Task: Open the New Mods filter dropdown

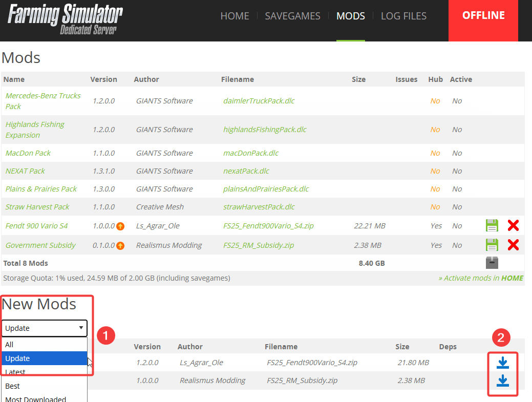Action: [45, 328]
